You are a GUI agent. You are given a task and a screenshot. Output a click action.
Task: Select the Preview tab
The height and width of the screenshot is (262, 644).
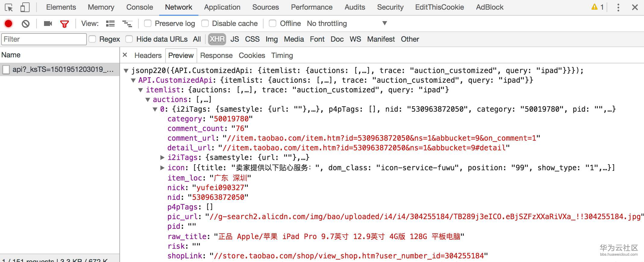coord(181,56)
